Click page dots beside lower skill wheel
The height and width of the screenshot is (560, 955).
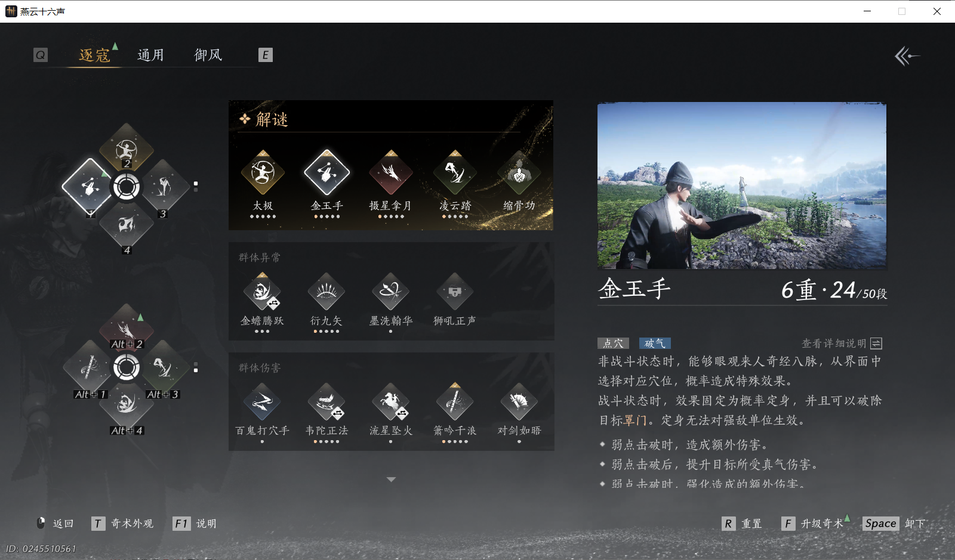pos(196,367)
